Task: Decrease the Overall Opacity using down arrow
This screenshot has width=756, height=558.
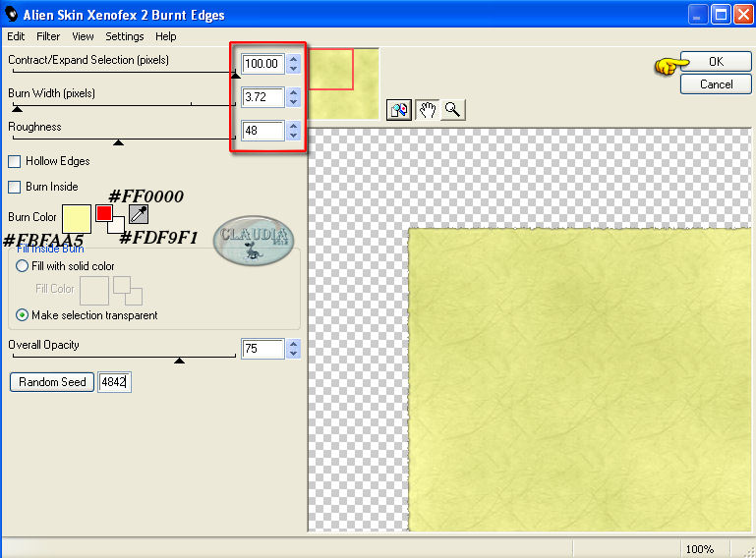Action: tap(293, 354)
